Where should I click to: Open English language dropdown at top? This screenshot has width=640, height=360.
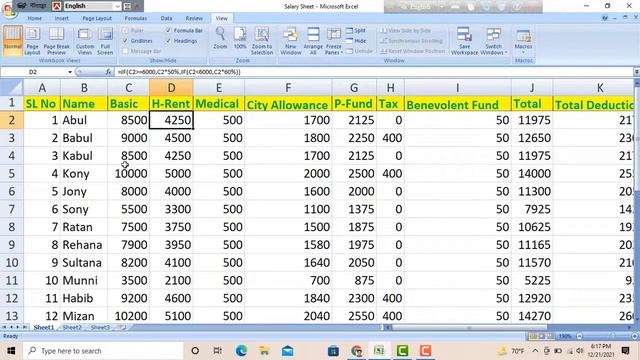pyautogui.click(x=118, y=6)
